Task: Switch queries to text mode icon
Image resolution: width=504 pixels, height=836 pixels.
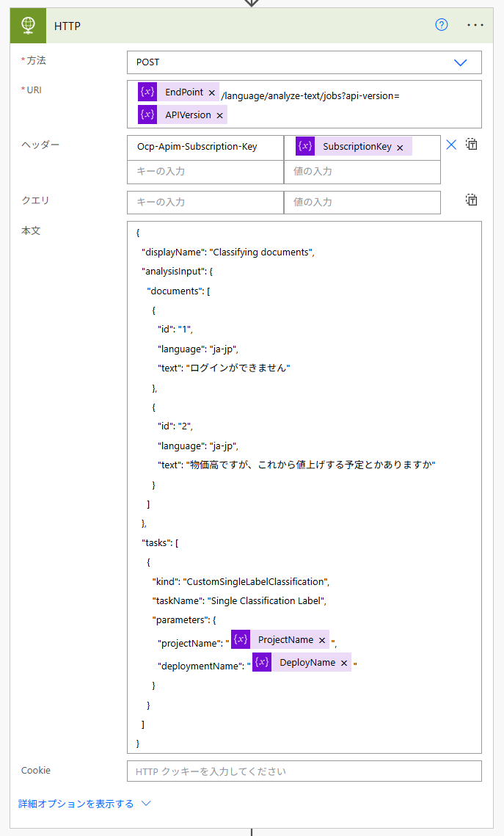Action: click(472, 200)
